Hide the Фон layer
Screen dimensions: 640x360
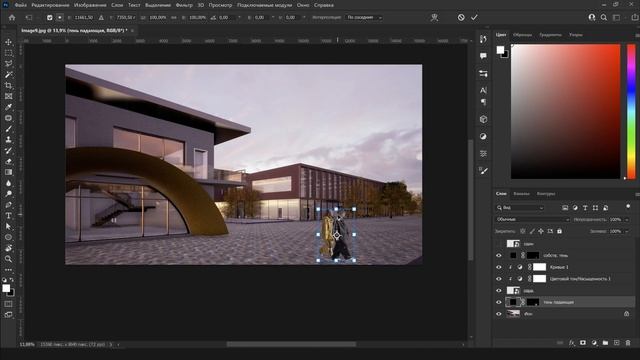coord(499,314)
